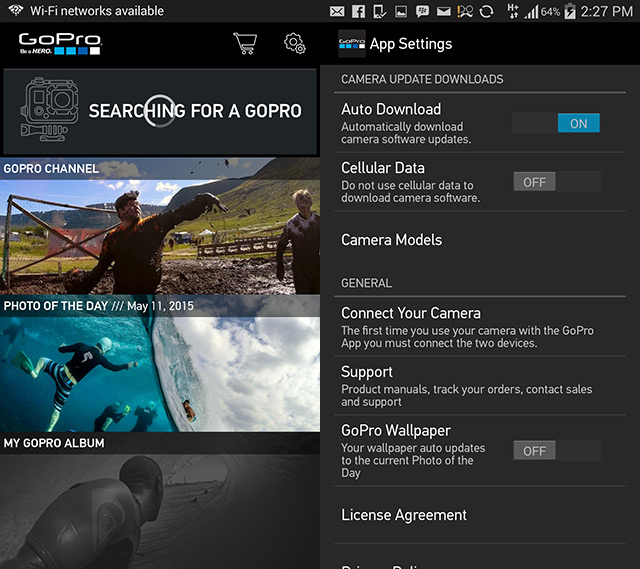View the surfer album cover image

[160, 511]
